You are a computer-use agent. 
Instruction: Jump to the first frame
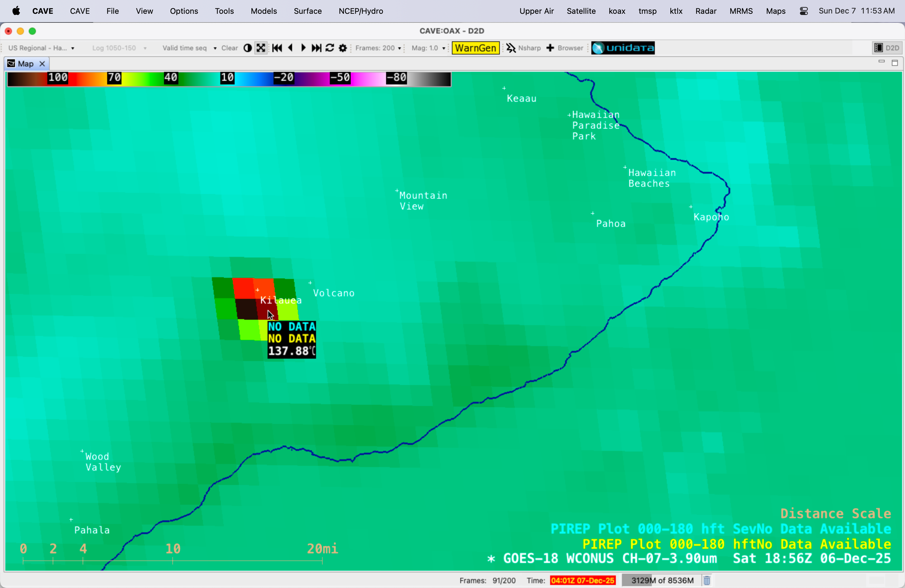[x=277, y=48]
